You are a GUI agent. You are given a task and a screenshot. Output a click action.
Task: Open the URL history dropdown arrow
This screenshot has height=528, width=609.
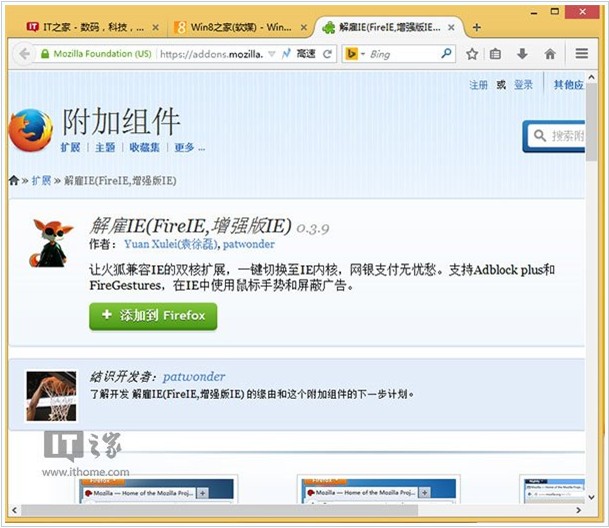(x=272, y=54)
